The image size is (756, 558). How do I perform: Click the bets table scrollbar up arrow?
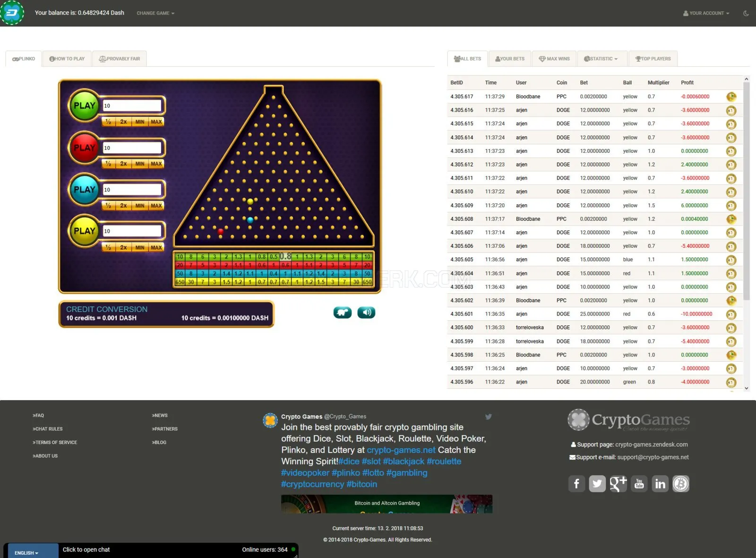747,79
